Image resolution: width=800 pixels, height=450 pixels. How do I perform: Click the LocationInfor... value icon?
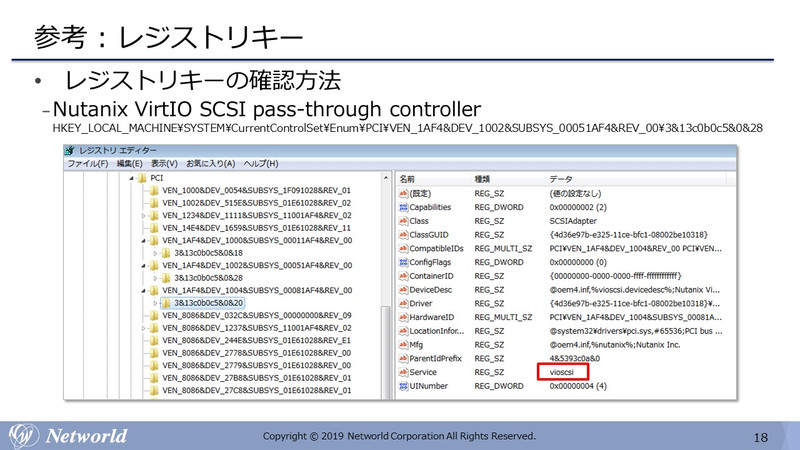403,331
